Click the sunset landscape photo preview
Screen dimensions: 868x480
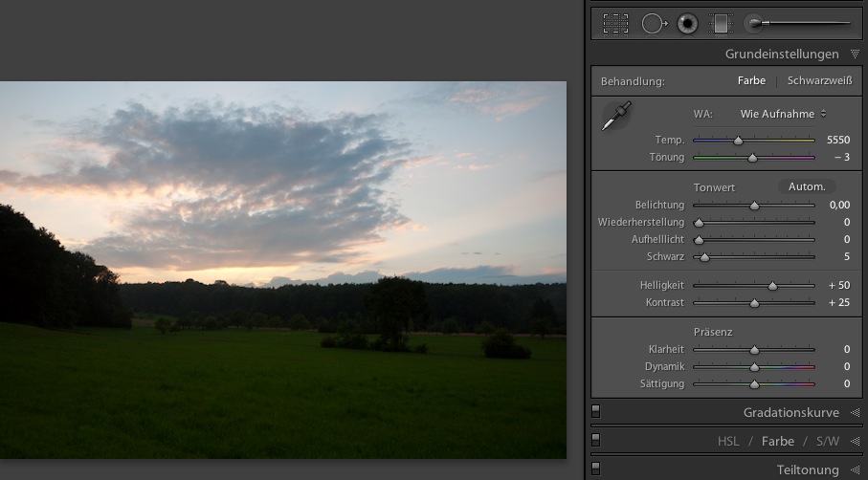(x=282, y=270)
